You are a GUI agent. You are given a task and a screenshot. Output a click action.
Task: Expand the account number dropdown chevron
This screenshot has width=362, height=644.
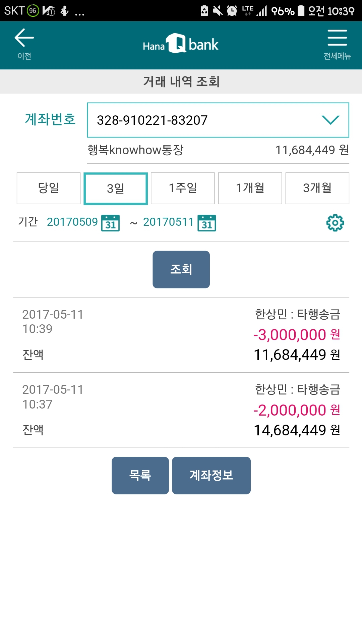(330, 120)
